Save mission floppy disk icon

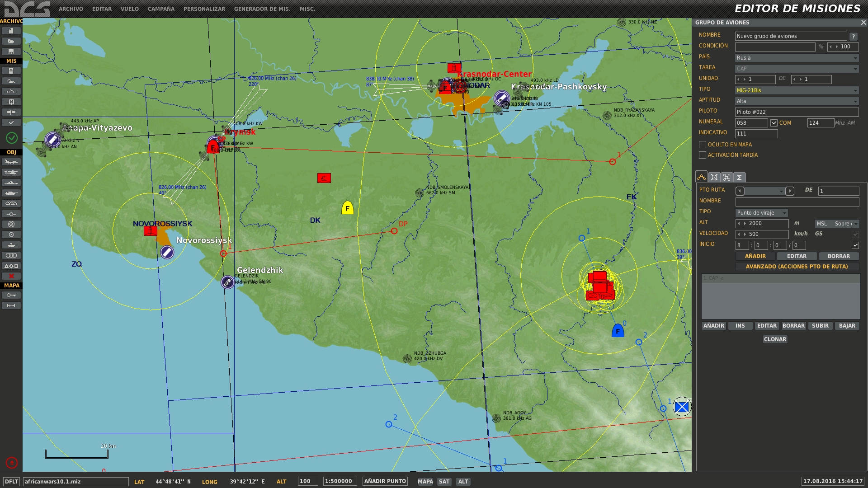pos(11,52)
